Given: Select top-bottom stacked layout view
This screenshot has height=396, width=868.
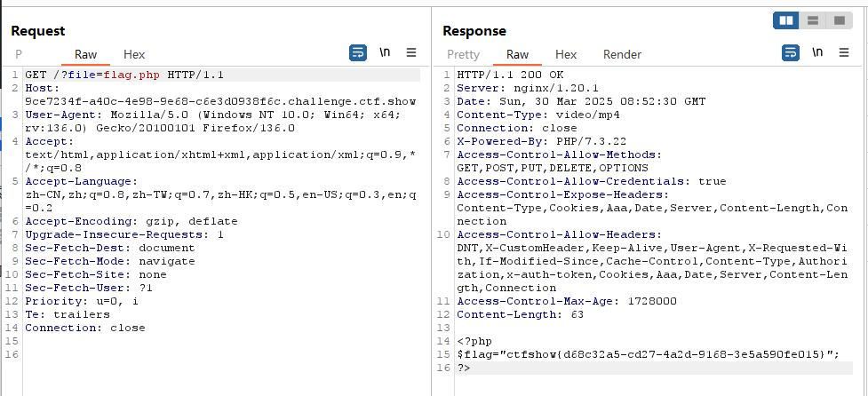Looking at the screenshot, I should click(813, 20).
